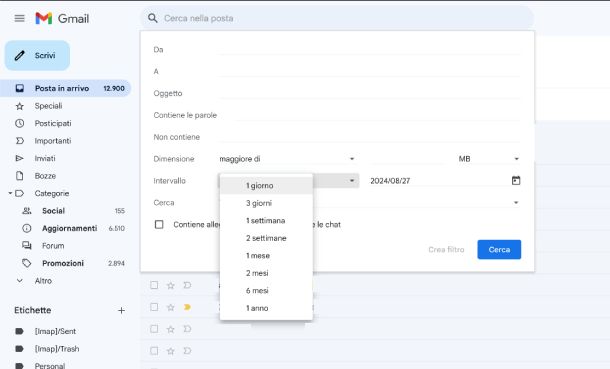Select 1 settimana option
The height and width of the screenshot is (369, 610).
(x=266, y=220)
